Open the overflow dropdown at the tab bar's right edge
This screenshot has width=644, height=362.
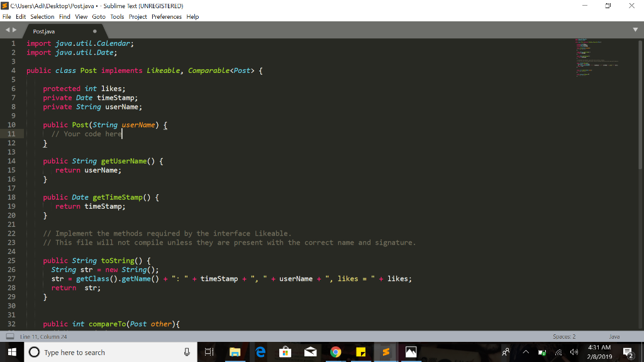pyautogui.click(x=636, y=30)
